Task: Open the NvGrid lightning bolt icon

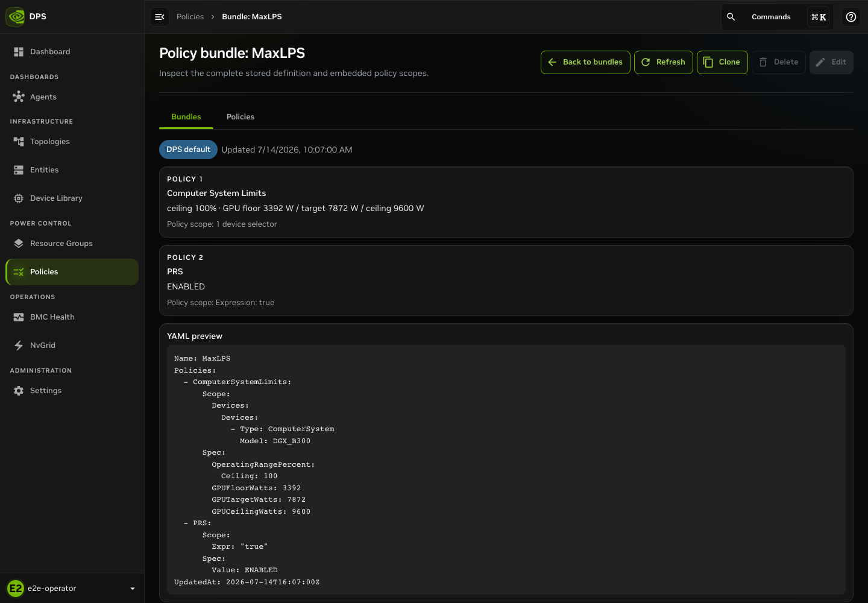Action: (x=19, y=346)
